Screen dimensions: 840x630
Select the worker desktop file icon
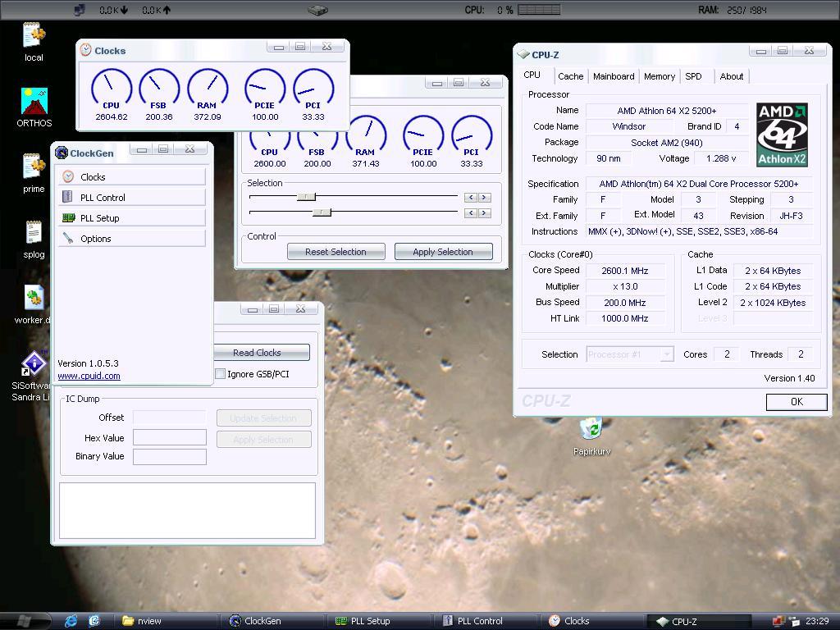click(34, 297)
